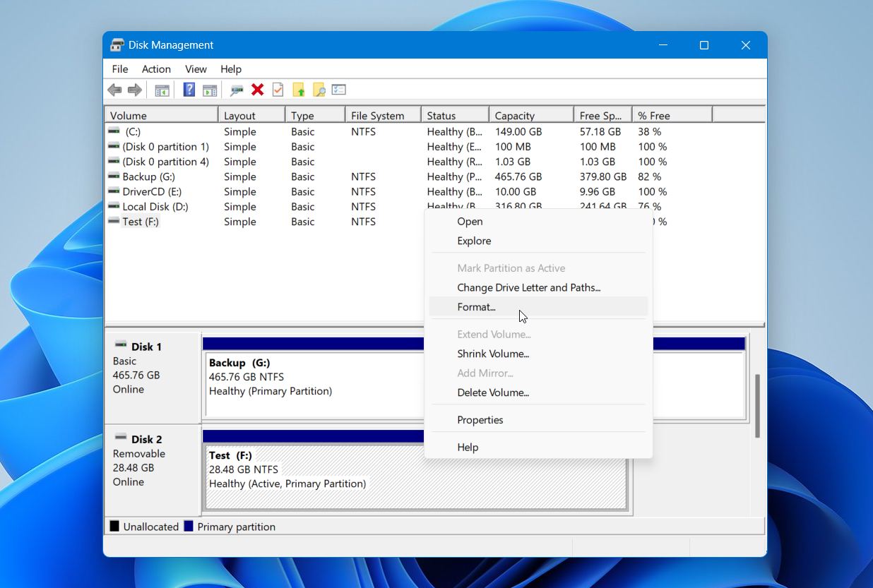
Task: Click the red X Delete toolbar icon
Action: 258,90
